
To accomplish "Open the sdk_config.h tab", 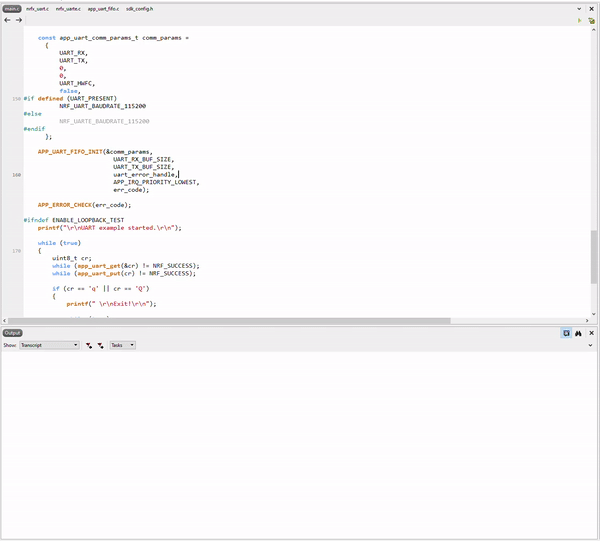I will [140, 9].
